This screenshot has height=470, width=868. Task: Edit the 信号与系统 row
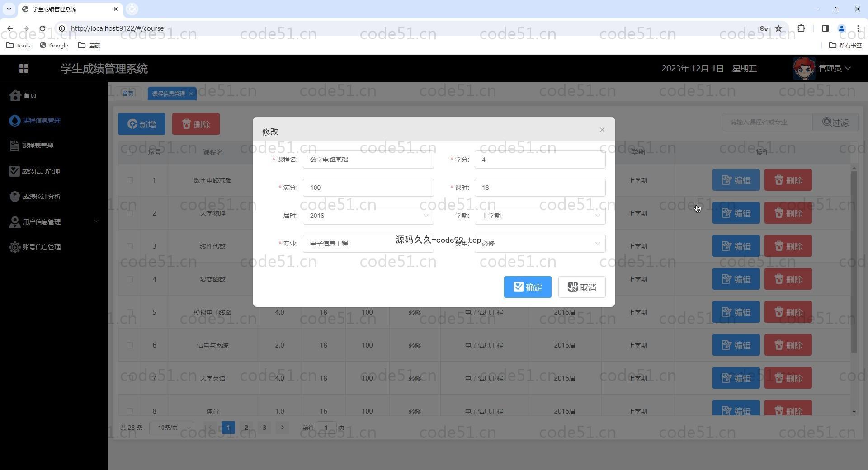point(736,345)
